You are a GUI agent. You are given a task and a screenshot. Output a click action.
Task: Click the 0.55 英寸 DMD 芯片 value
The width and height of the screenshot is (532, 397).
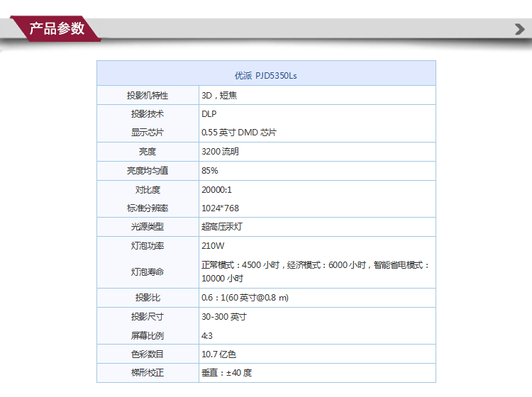click(x=239, y=133)
